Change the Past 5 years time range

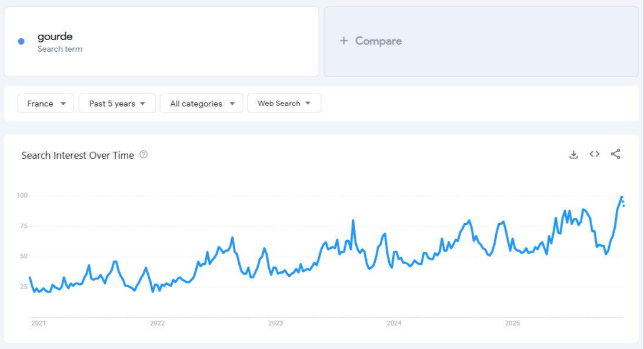tap(116, 103)
